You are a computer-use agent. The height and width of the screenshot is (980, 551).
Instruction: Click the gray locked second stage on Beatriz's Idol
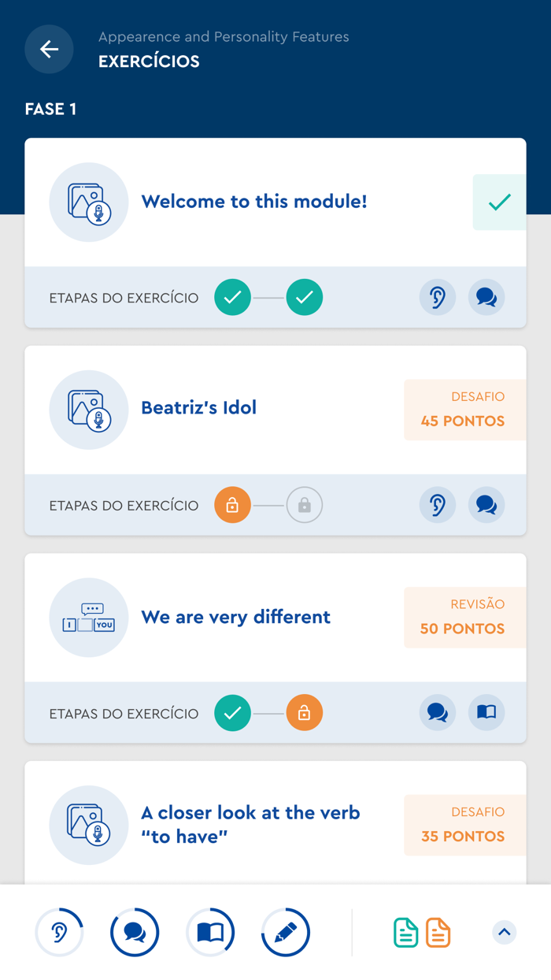[x=305, y=505]
